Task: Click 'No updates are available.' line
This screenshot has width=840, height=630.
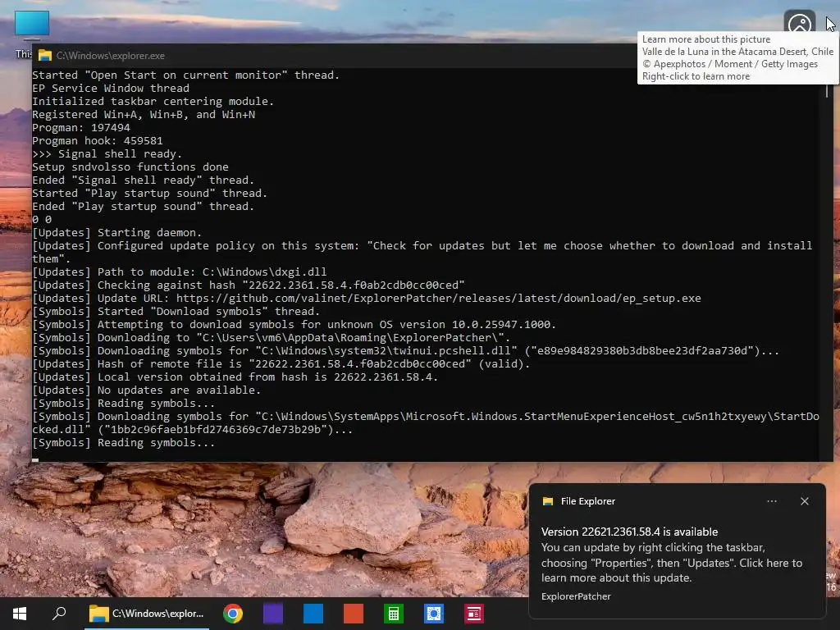Action: click(146, 390)
